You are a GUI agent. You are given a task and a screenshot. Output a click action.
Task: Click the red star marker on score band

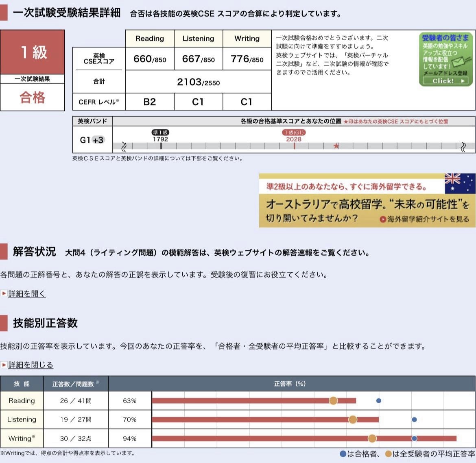[x=336, y=146]
